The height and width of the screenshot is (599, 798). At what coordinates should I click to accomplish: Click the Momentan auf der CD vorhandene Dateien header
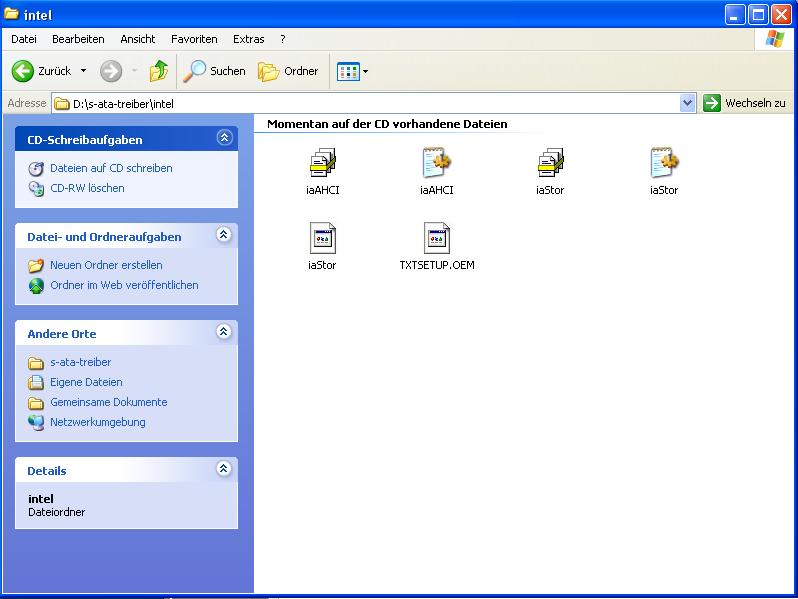pyautogui.click(x=387, y=124)
